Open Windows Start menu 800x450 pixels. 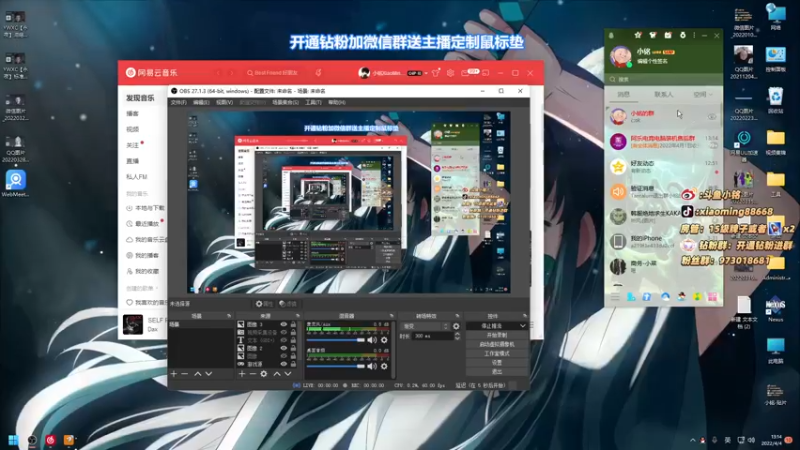(14, 440)
